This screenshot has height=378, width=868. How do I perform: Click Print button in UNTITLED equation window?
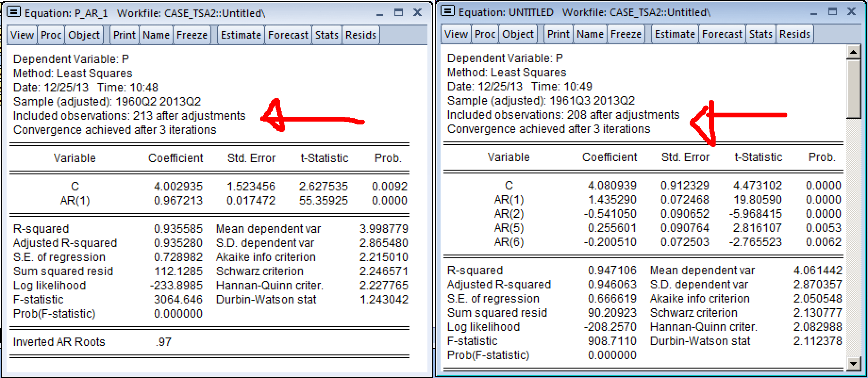coord(559,34)
